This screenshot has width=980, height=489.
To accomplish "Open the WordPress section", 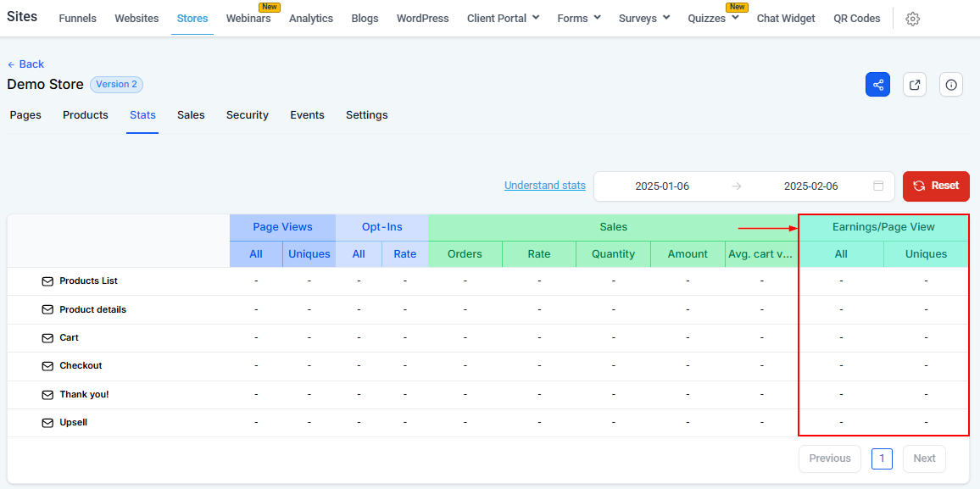I will (x=422, y=18).
